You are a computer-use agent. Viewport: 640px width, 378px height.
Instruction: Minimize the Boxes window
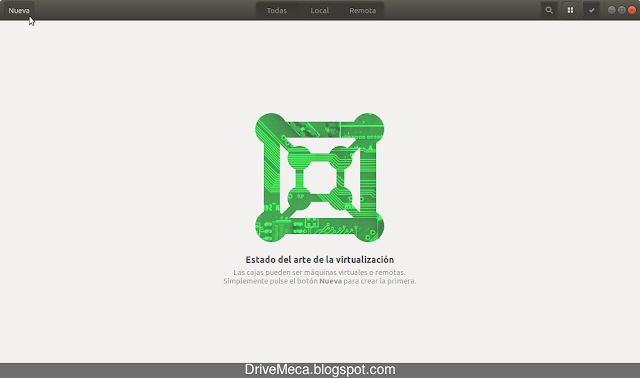coord(611,10)
